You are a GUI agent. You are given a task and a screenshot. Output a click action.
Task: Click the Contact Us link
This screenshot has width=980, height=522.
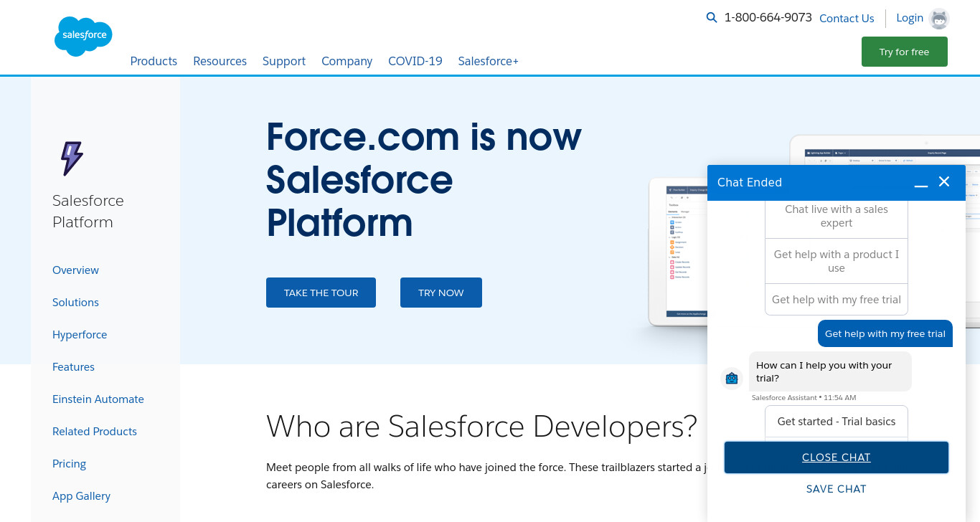847,19
